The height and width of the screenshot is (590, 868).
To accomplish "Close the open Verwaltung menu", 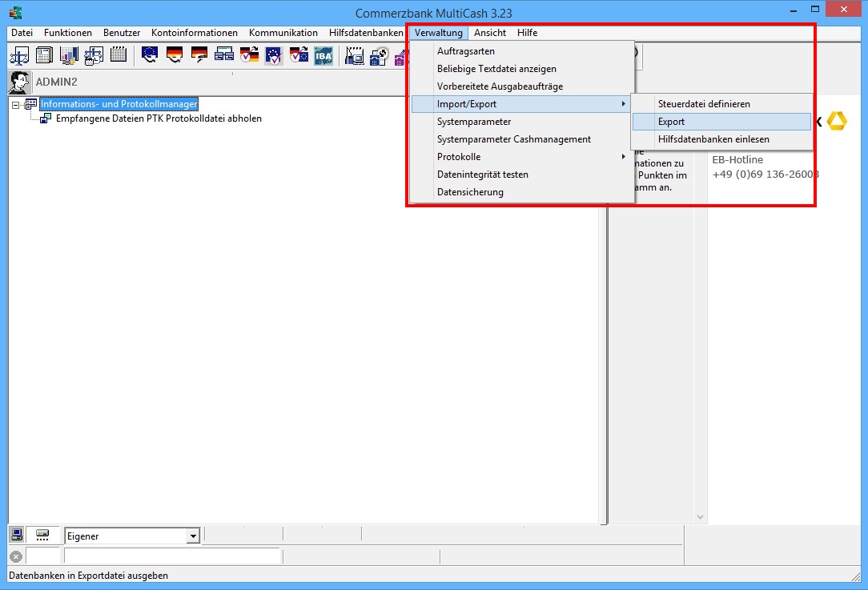I will pyautogui.click(x=439, y=33).
